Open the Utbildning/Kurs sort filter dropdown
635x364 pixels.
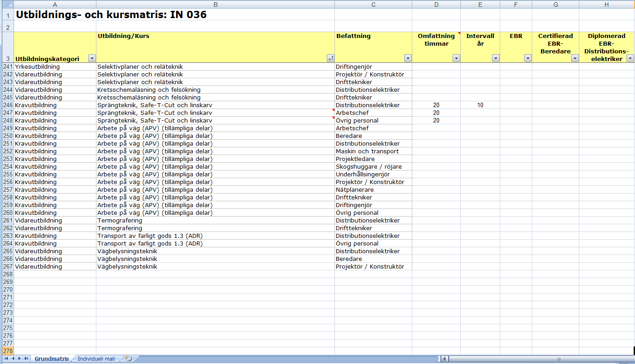330,58
